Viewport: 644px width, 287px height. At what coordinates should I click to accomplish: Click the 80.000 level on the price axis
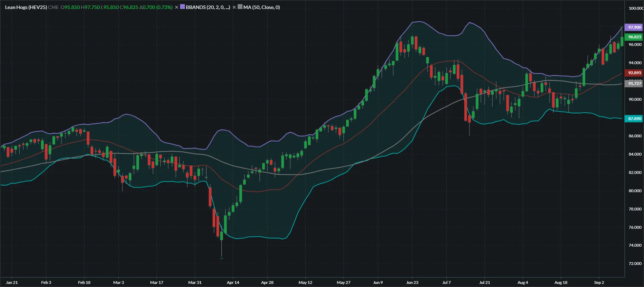(x=635, y=191)
